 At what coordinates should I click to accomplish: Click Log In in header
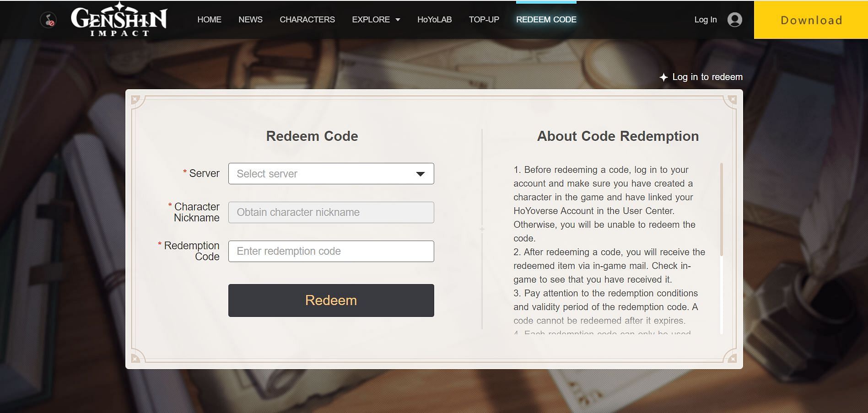(x=706, y=20)
